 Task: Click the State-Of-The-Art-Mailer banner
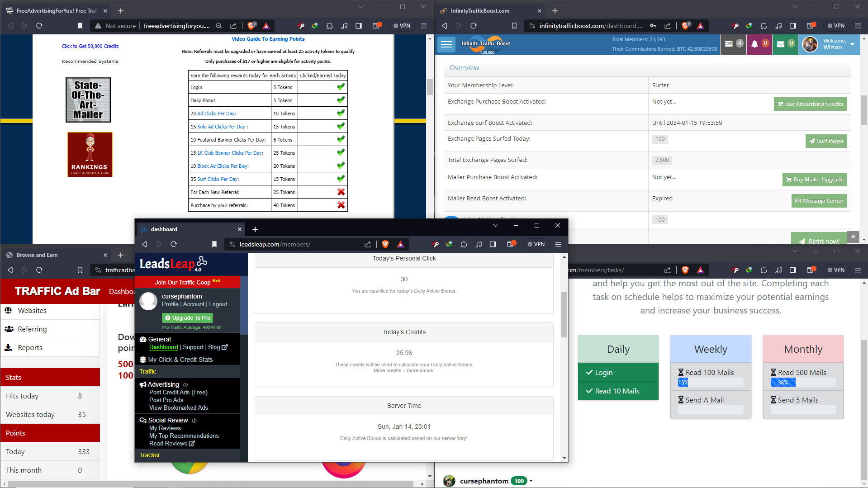coord(88,100)
